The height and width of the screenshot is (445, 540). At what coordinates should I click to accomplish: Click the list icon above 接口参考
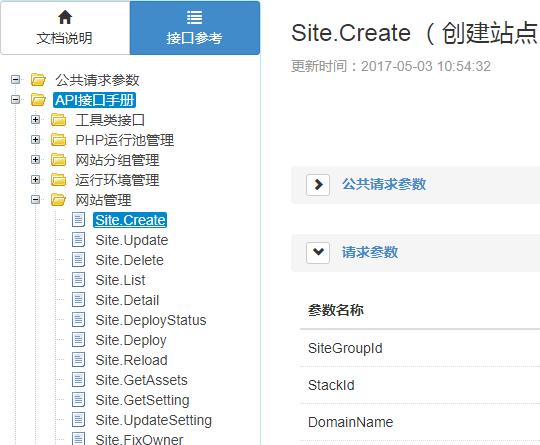(194, 17)
